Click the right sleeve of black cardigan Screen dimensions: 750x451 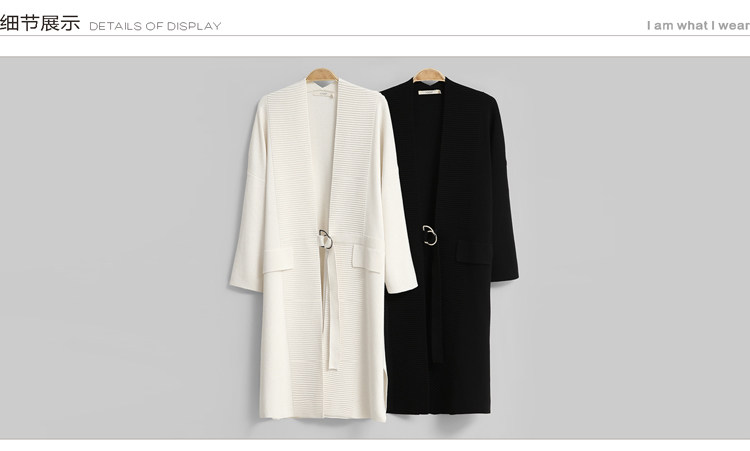pos(505,191)
